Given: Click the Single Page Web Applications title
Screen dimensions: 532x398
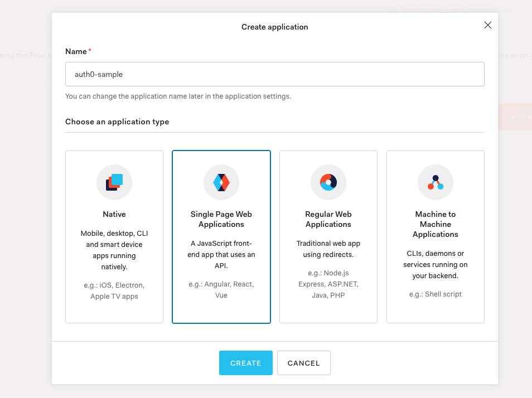Looking at the screenshot, I should (221, 219).
